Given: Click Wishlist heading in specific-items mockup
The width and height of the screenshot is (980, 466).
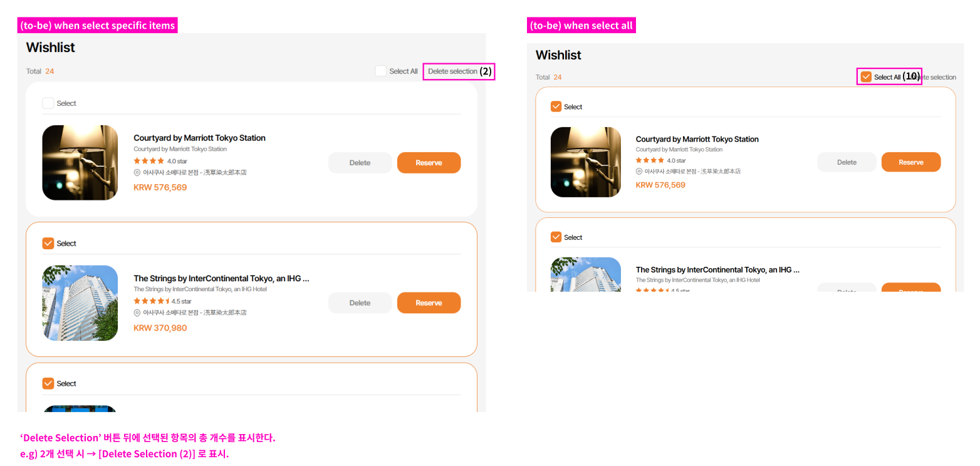Looking at the screenshot, I should (x=51, y=48).
